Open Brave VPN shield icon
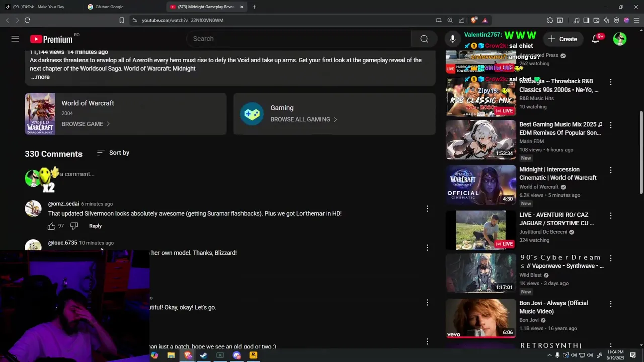 [x=616, y=20]
